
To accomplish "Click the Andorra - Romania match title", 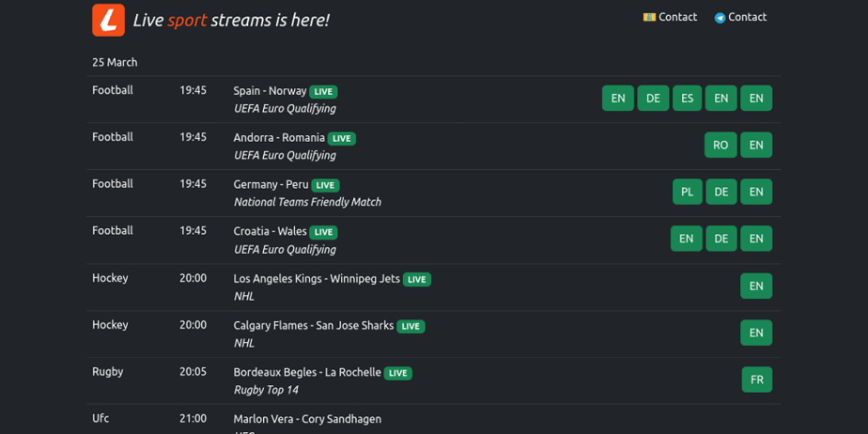I will (x=279, y=138).
